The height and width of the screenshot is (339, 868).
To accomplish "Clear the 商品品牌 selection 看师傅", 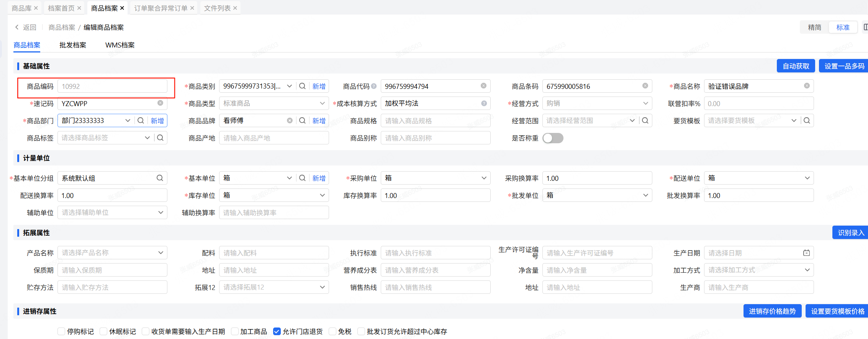I will 290,121.
